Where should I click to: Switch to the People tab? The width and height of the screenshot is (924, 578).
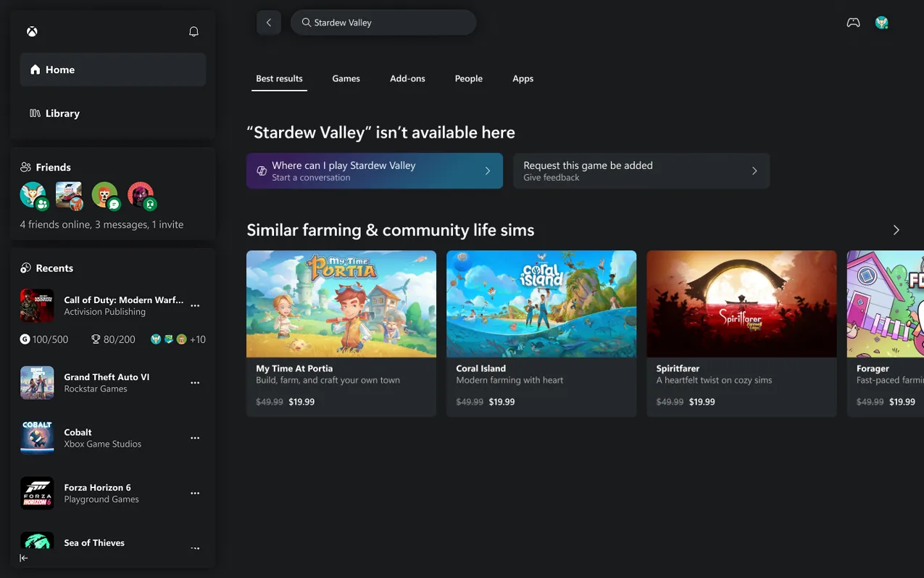[x=469, y=78]
